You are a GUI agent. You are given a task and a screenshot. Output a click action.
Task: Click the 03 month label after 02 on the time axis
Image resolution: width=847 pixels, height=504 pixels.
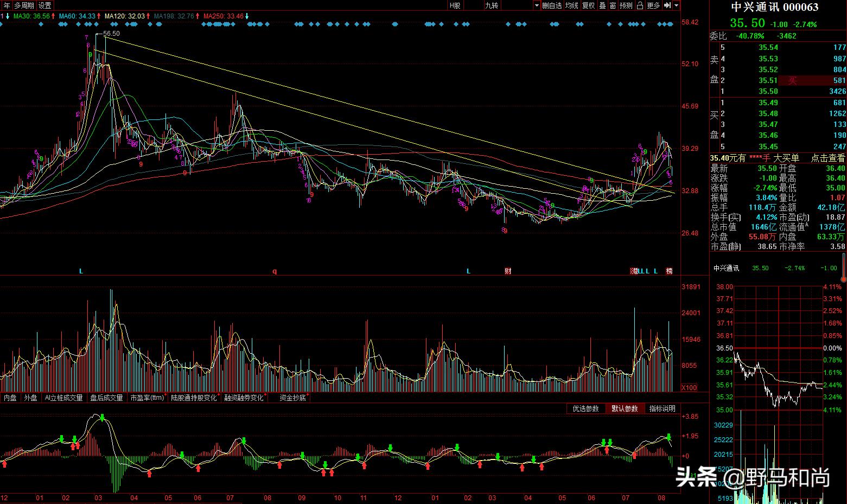[x=98, y=497]
